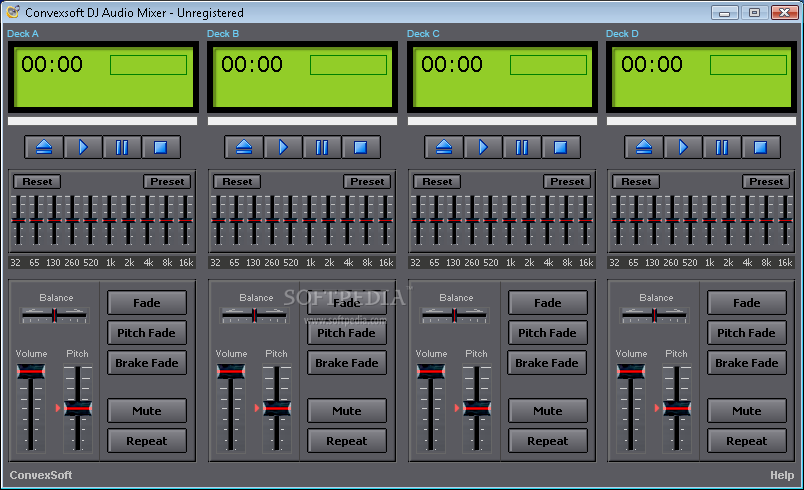
Task: Click Deck A 32 Hz equalizer slider
Action: coord(18,220)
